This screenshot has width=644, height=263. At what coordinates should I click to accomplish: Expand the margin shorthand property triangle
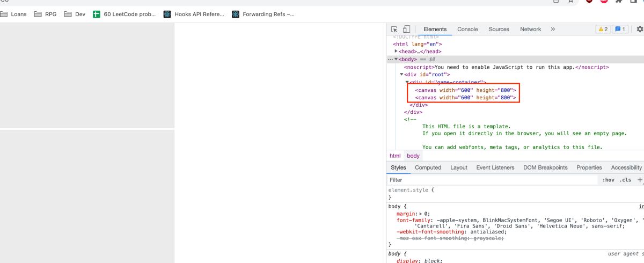coord(421,214)
